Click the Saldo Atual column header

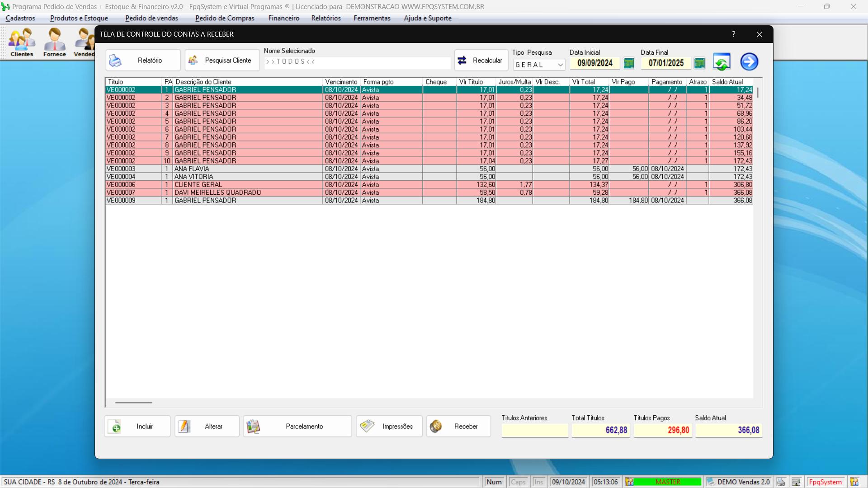(731, 82)
